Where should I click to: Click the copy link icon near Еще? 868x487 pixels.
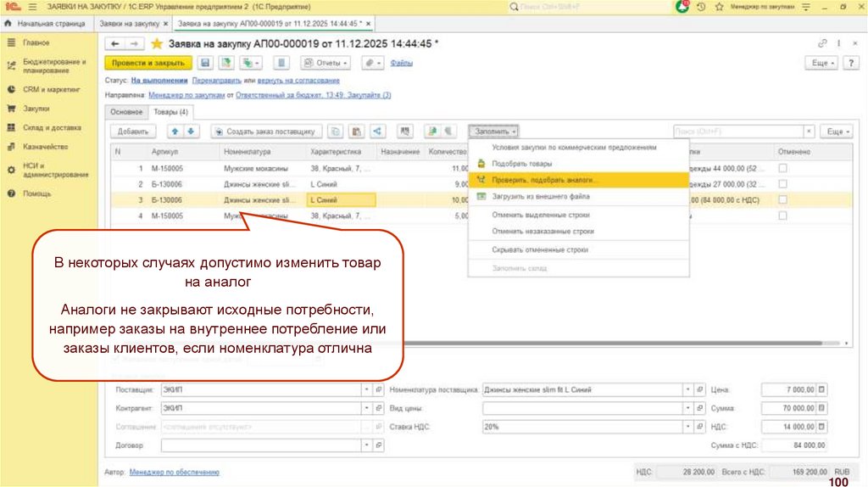point(822,43)
